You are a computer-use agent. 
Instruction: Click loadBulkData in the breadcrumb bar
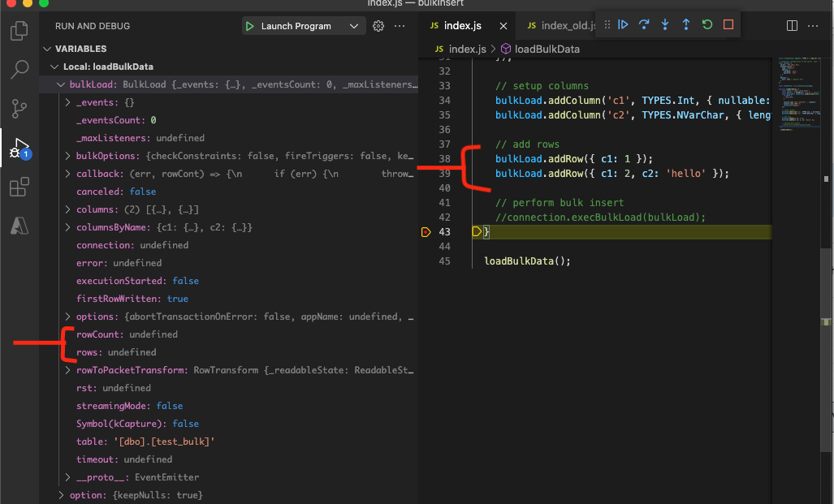point(541,49)
